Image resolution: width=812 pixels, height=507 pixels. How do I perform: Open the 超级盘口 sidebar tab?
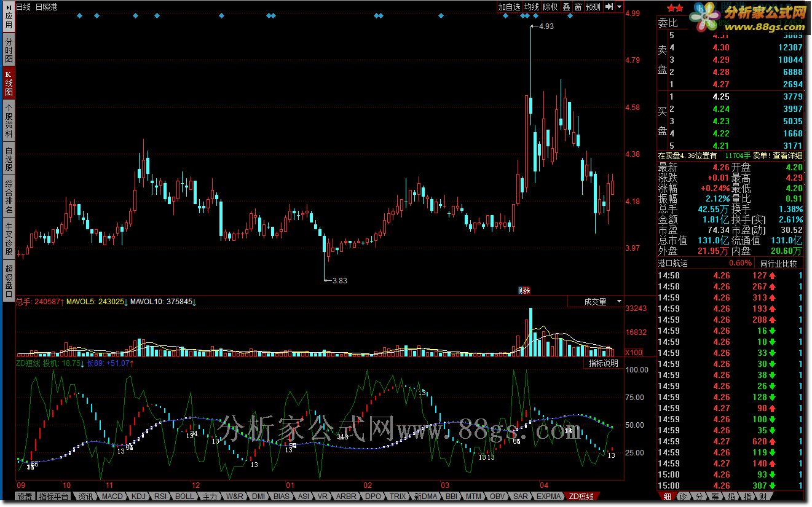point(8,280)
